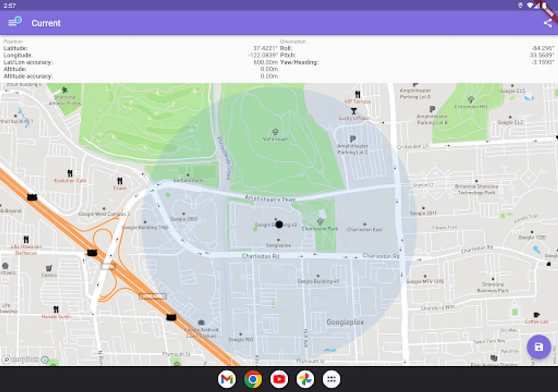The width and height of the screenshot is (558, 392).
Task: Tap the Google Android Lawn Statues icon
Action: tap(201, 323)
